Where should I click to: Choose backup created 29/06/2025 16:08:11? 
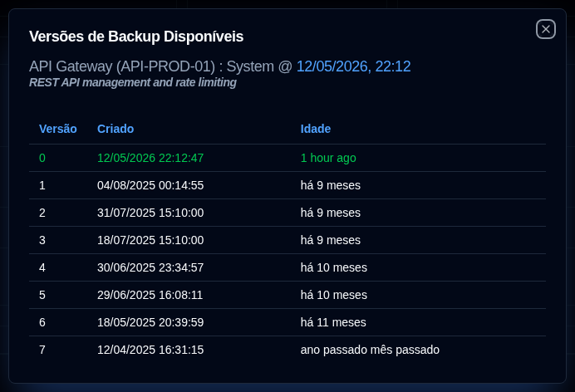(x=150, y=296)
